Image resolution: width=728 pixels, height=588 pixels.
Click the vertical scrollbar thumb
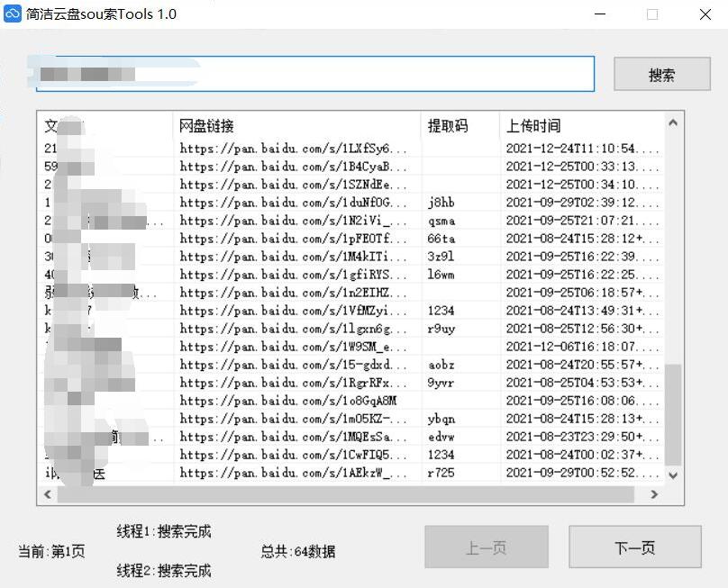point(673,415)
